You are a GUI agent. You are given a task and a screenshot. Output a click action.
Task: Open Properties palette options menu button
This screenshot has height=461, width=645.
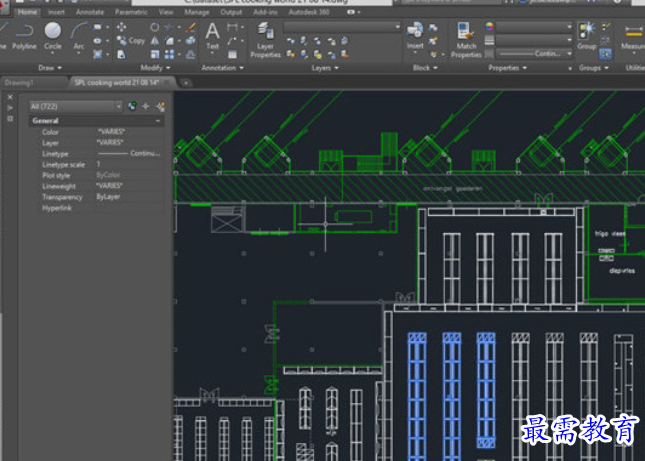pos(10,119)
